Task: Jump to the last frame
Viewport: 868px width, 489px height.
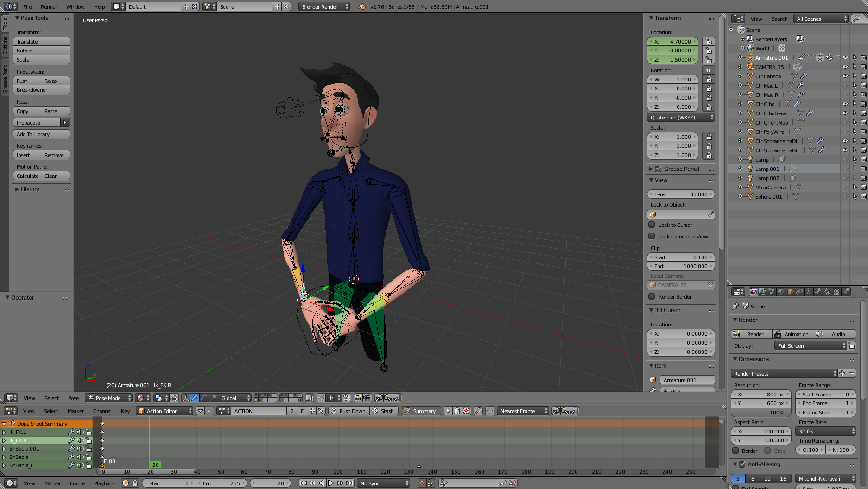Action: [350, 483]
